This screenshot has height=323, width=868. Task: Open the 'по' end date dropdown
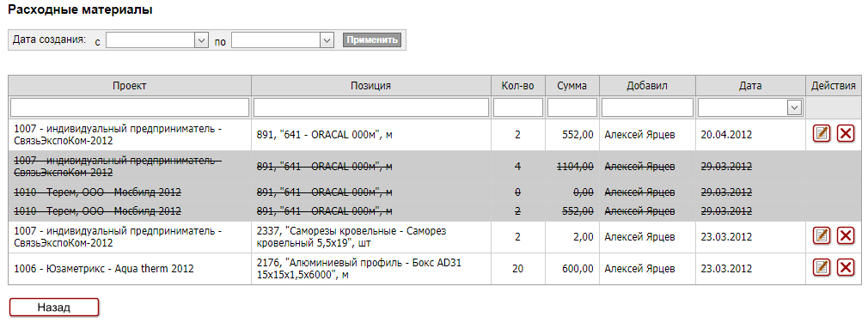[x=327, y=40]
